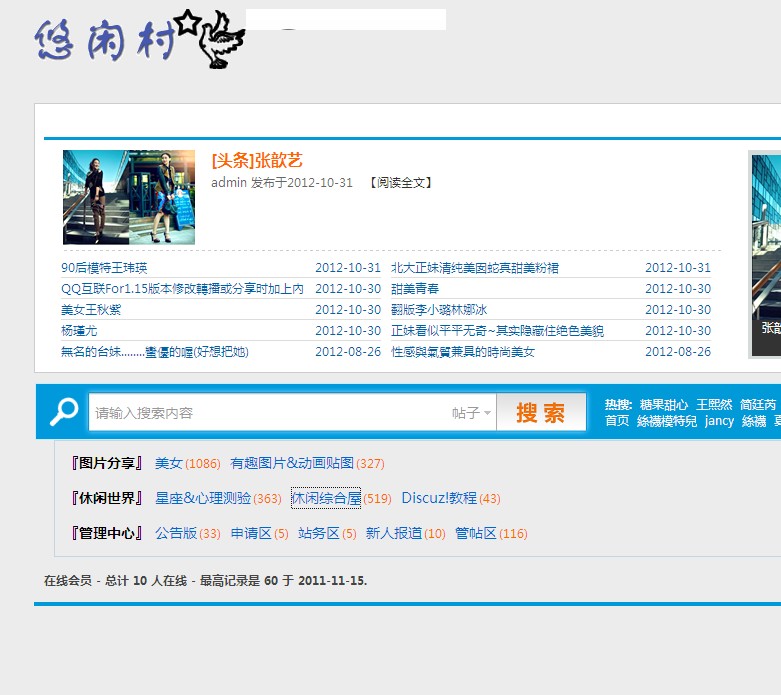Click the date 2012-08-26 beside 無名的台妹
Image resolution: width=781 pixels, height=695 pixels.
pyautogui.click(x=348, y=352)
